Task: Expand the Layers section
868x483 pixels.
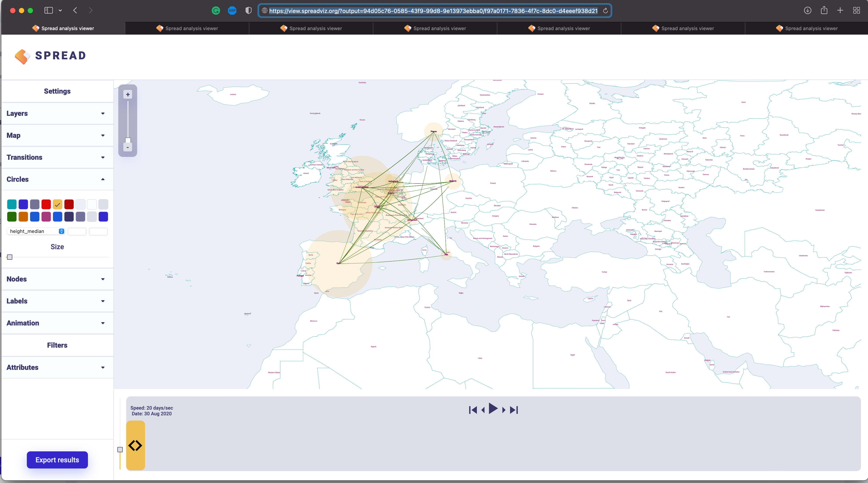Action: tap(103, 114)
